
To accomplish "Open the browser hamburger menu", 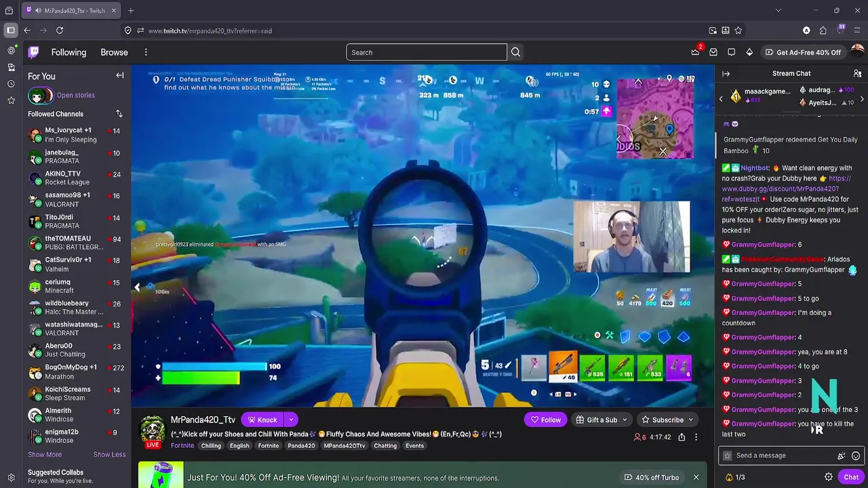I will (858, 30).
